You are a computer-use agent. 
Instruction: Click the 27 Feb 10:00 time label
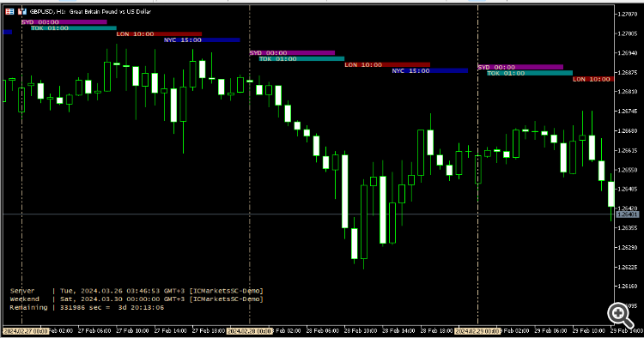pyautogui.click(x=132, y=330)
